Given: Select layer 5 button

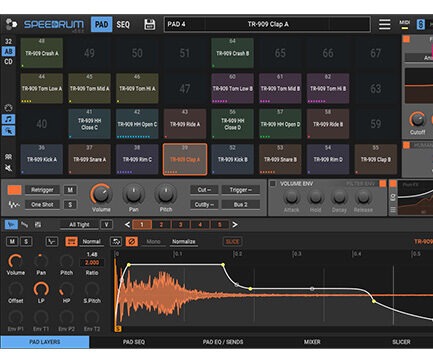Looking at the screenshot, I should (x=219, y=225).
